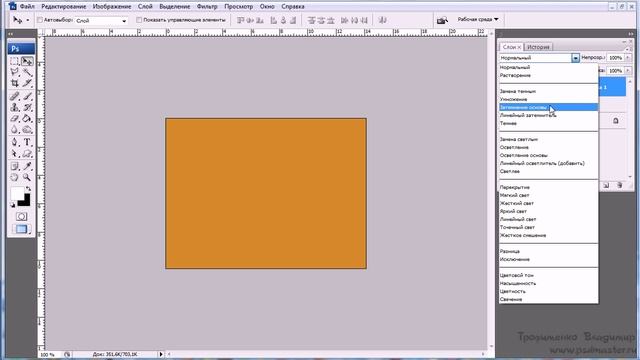Select the Zoom tool
This screenshot has height=360, width=640.
point(27,177)
